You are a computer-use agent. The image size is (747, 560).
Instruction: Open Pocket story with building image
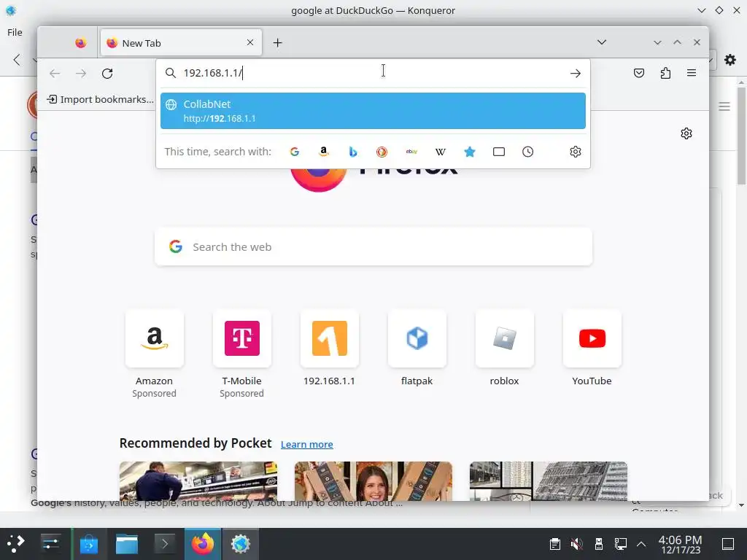[x=549, y=481]
